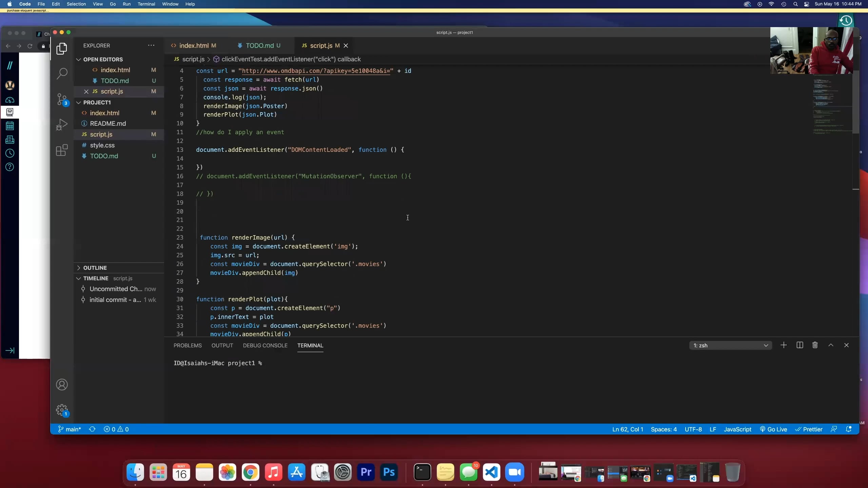
Task: Open the Extensions view
Action: tap(62, 150)
